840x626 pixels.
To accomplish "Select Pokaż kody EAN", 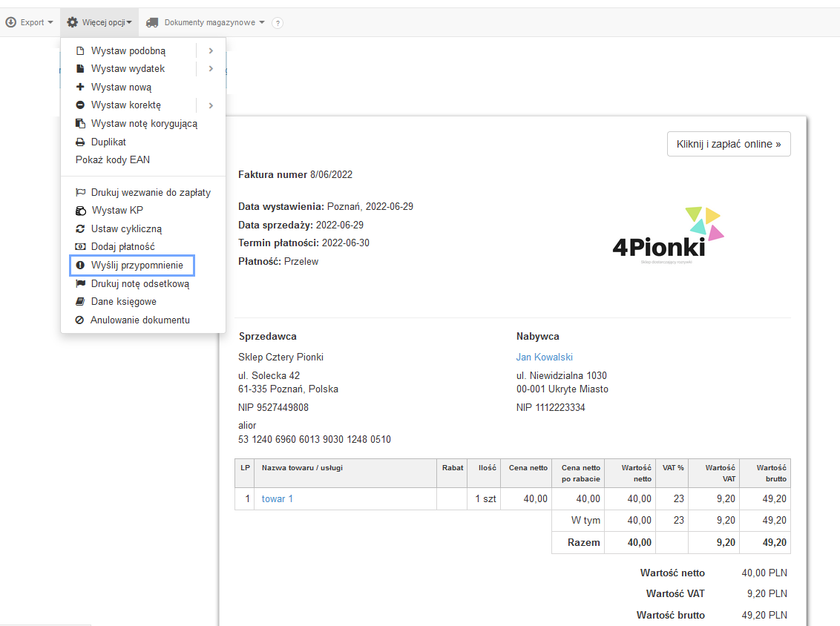I will tap(113, 159).
